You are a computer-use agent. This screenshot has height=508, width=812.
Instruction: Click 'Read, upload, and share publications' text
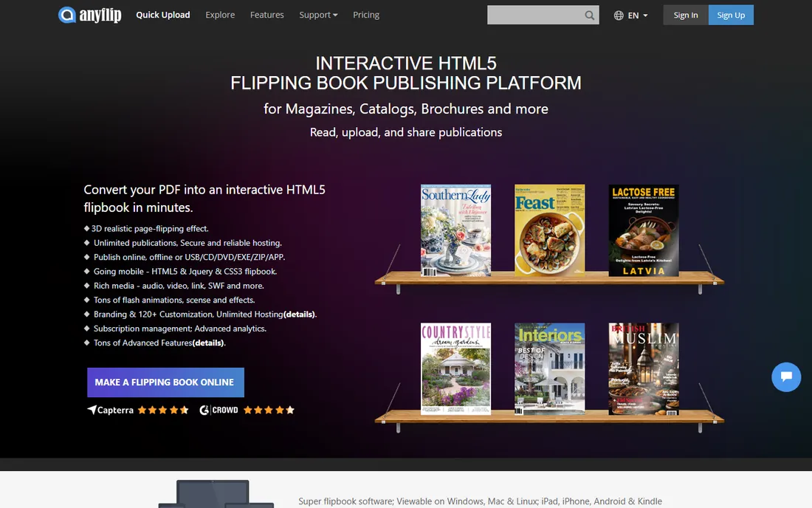(x=406, y=132)
